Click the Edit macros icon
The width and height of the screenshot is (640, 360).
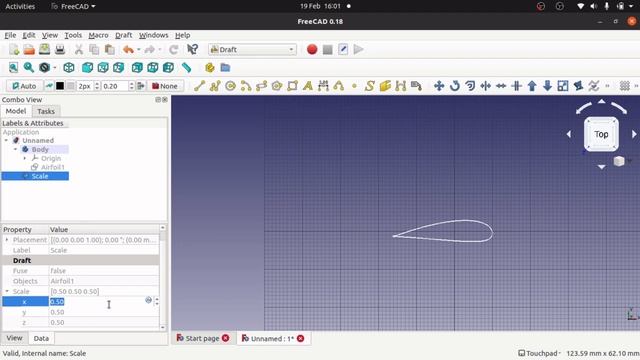[343, 49]
